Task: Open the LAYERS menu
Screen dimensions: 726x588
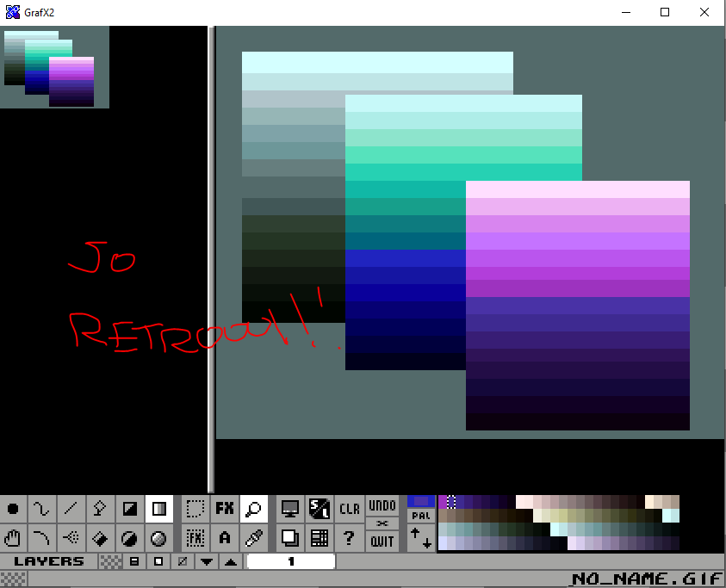Action: pyautogui.click(x=48, y=561)
